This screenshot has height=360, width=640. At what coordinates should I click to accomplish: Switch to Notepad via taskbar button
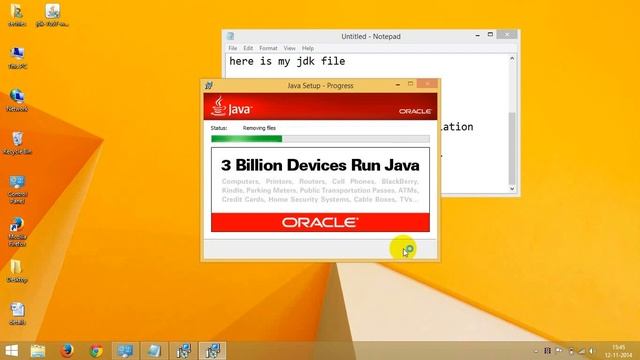pyautogui.click(x=154, y=351)
